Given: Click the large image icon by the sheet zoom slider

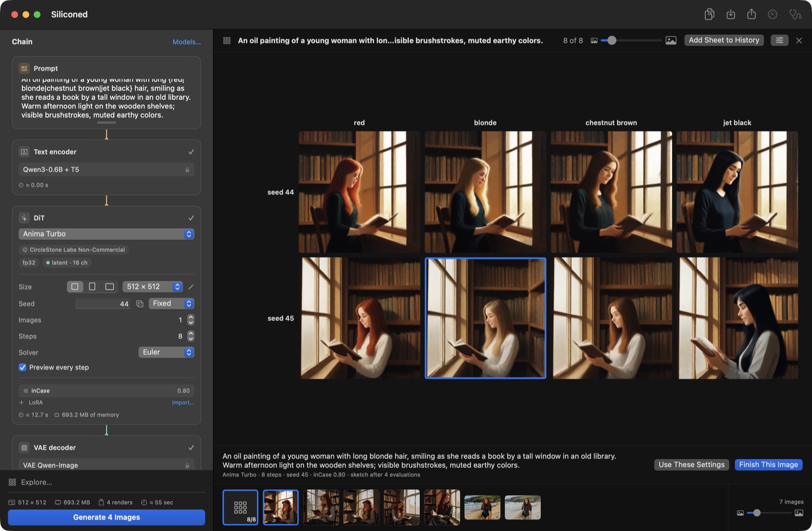Looking at the screenshot, I should pos(671,41).
